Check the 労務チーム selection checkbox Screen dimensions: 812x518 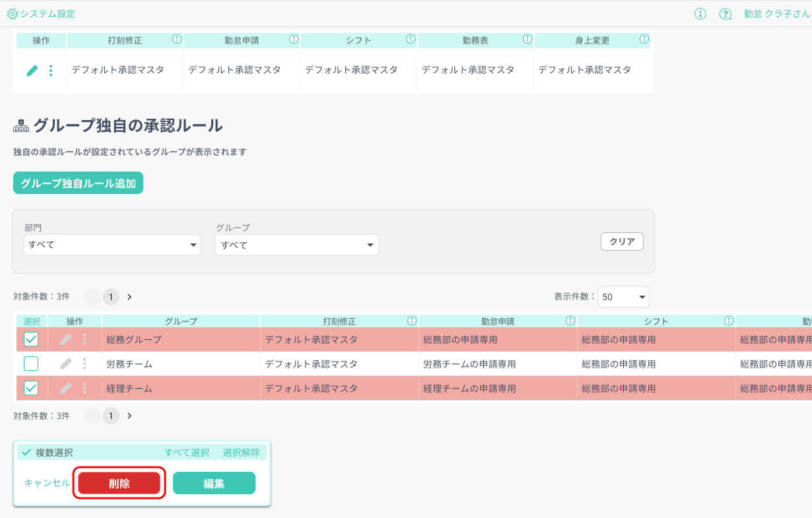tap(31, 364)
